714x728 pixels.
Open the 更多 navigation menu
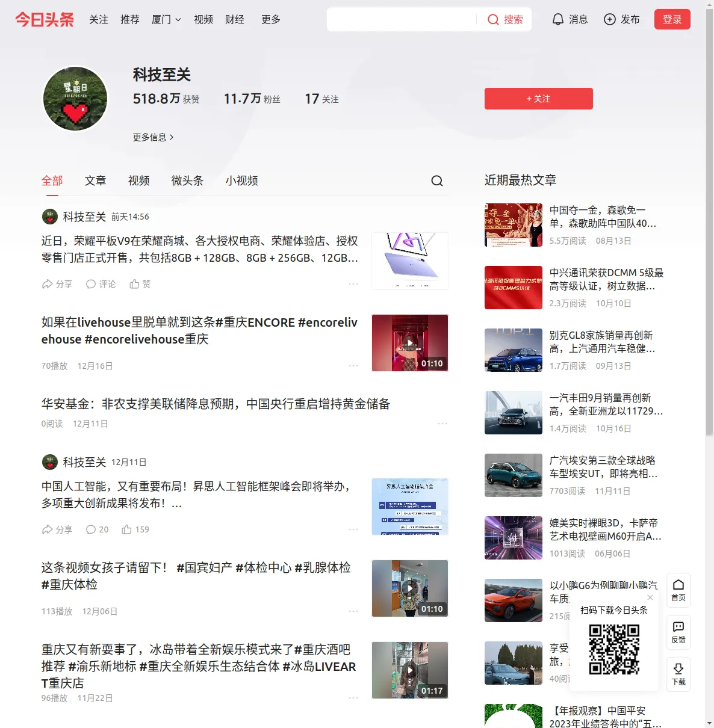click(271, 19)
